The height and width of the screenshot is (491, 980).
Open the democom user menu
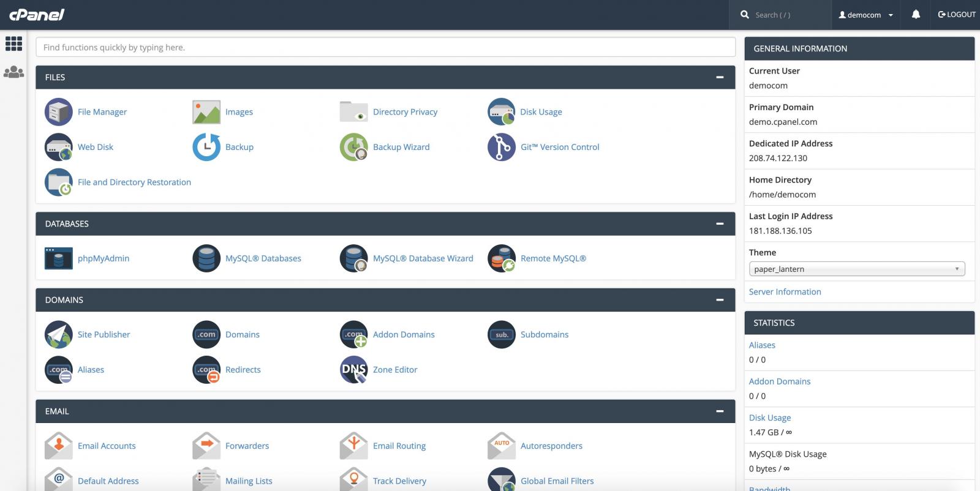[x=865, y=15]
